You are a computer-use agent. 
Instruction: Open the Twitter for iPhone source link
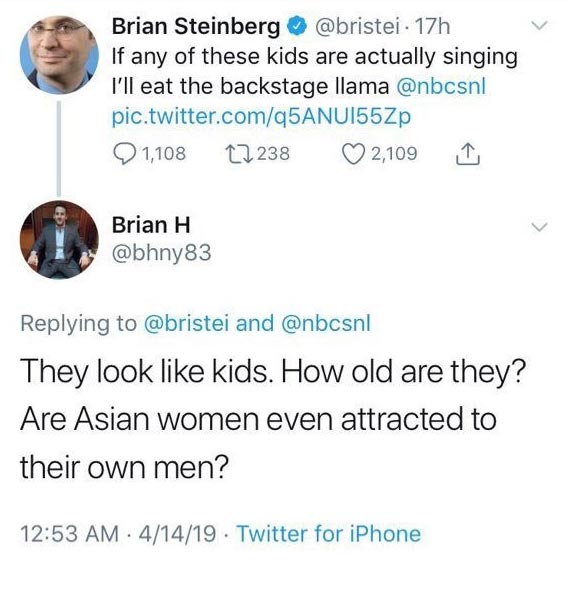[x=329, y=534]
